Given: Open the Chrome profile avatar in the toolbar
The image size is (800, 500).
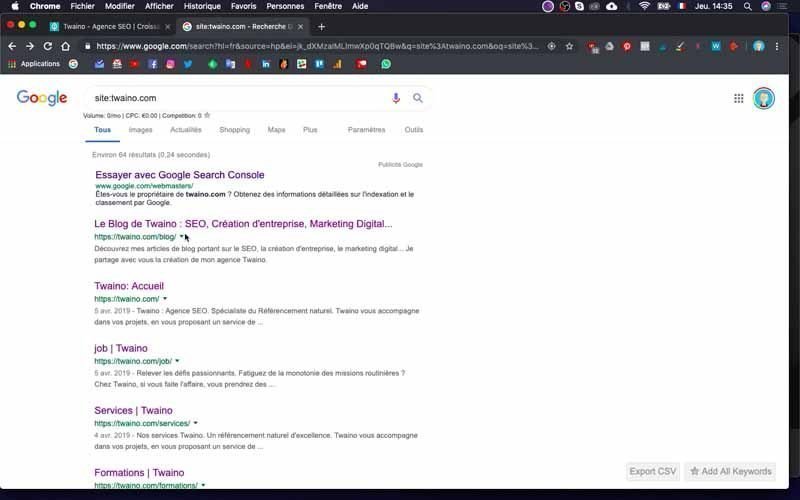Looking at the screenshot, I should coord(759,46).
